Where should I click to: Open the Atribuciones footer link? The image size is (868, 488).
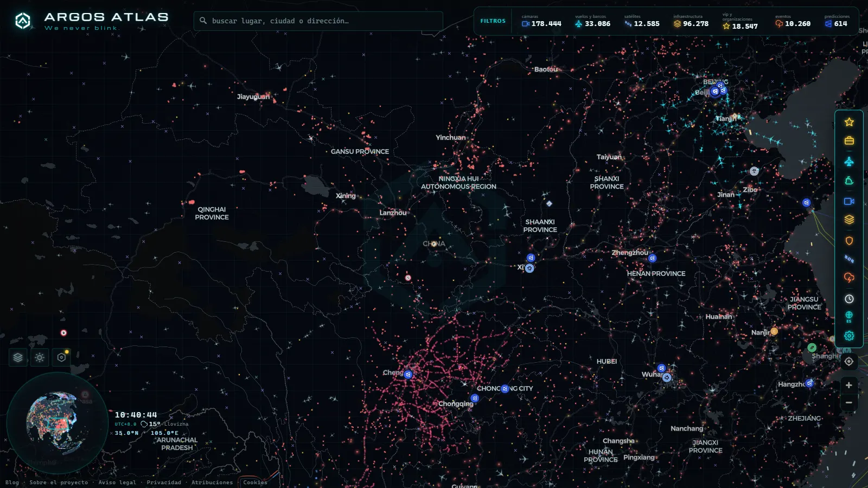(x=212, y=482)
